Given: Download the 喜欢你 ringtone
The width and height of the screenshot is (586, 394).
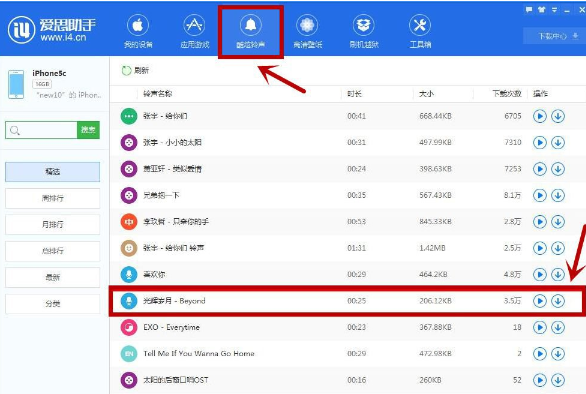Looking at the screenshot, I should click(x=558, y=274).
